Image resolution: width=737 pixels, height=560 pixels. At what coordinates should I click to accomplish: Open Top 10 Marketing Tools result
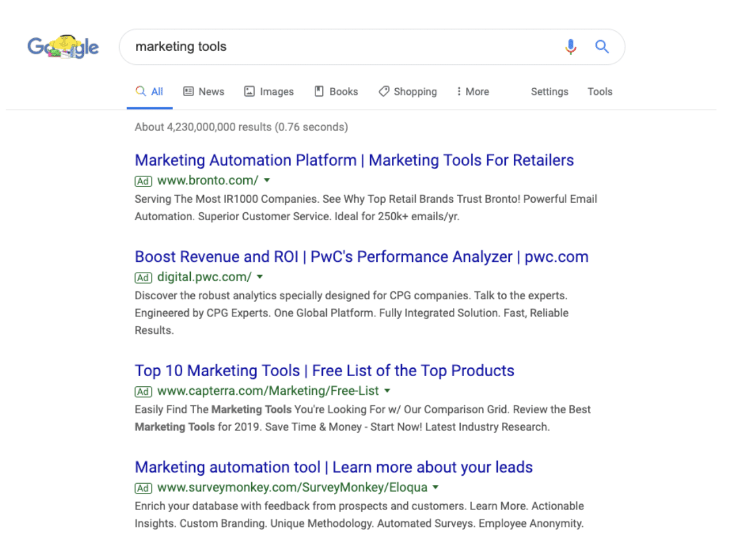point(325,371)
